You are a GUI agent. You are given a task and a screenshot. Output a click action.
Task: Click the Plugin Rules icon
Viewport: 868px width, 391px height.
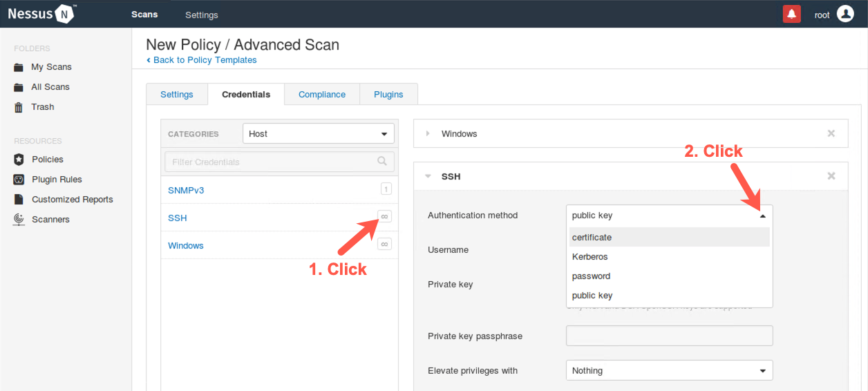[x=19, y=180]
